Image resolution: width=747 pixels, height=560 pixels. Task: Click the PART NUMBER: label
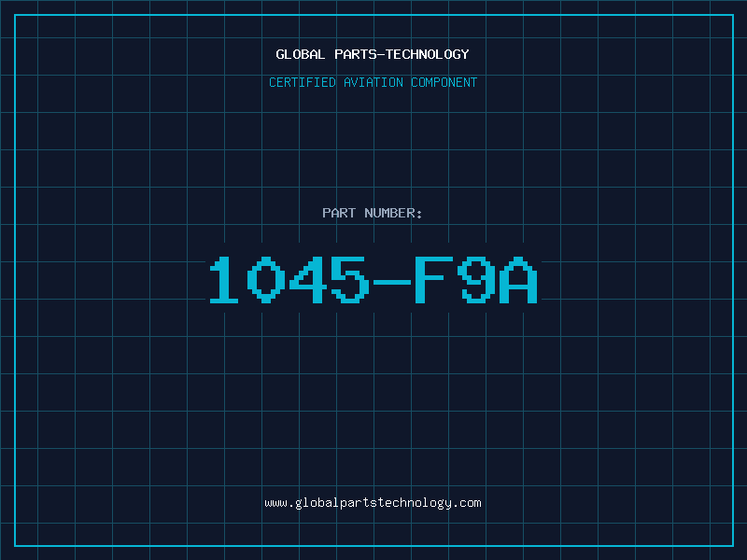(373, 213)
